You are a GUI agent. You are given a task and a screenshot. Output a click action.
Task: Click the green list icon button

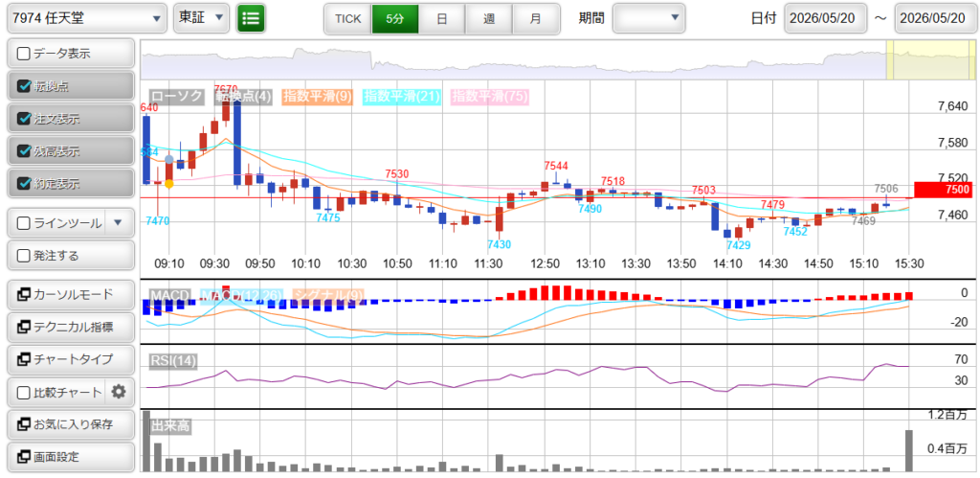tap(252, 18)
